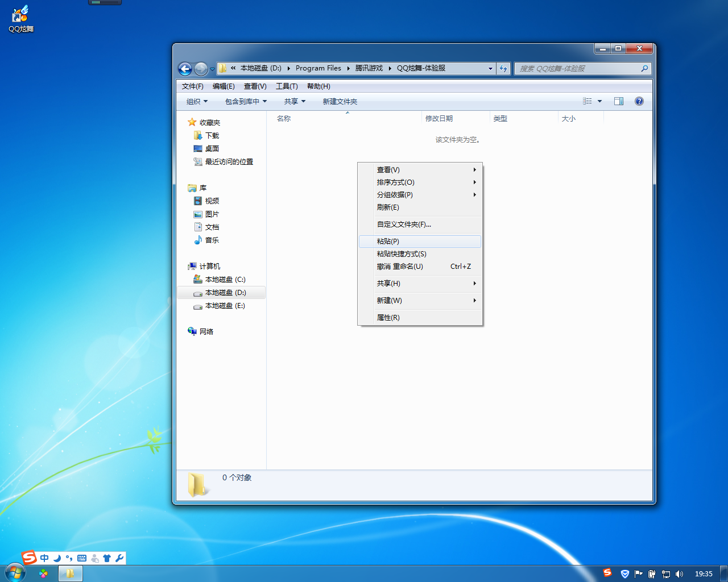Choose 粘贴快捷方式(S) from context menu
This screenshot has width=728, height=582.
tap(420, 254)
